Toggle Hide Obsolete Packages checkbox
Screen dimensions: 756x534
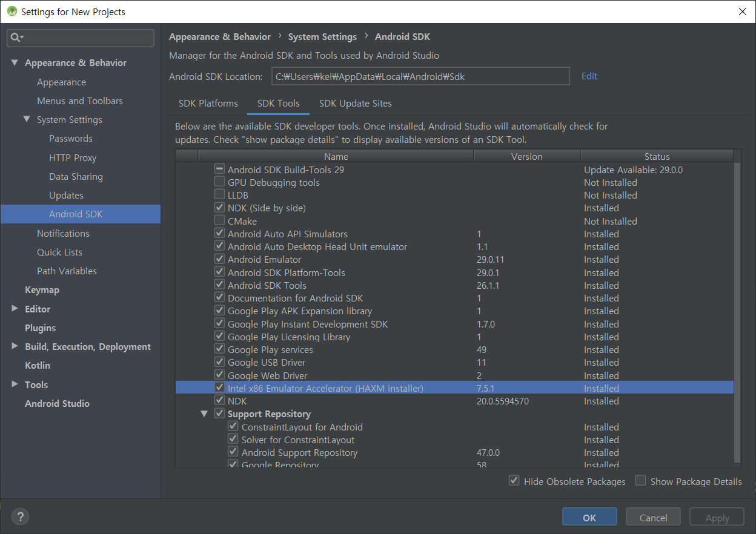pos(514,481)
